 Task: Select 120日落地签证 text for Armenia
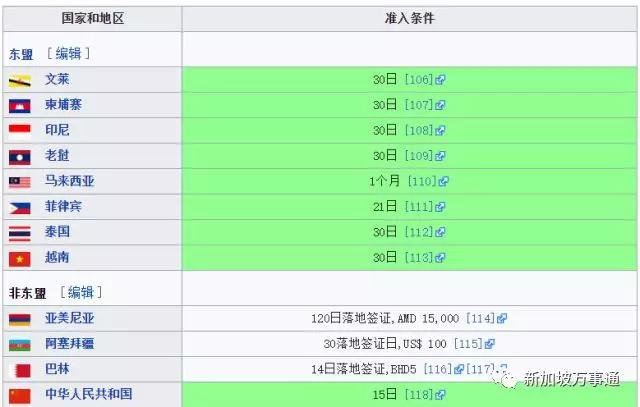pos(351,318)
